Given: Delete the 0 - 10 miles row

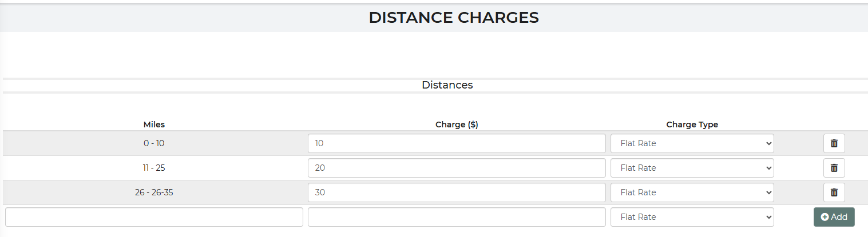Looking at the screenshot, I should tap(834, 143).
